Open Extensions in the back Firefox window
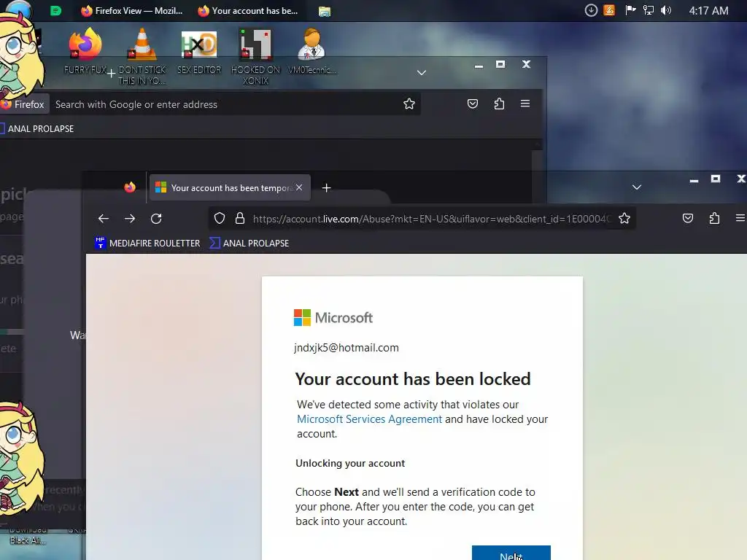This screenshot has width=747, height=560. point(499,104)
